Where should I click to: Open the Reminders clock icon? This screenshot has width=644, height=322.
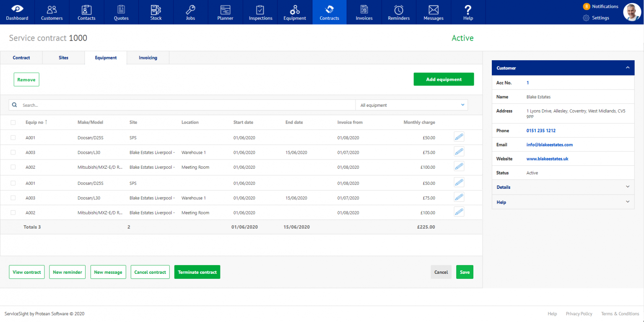(x=398, y=12)
